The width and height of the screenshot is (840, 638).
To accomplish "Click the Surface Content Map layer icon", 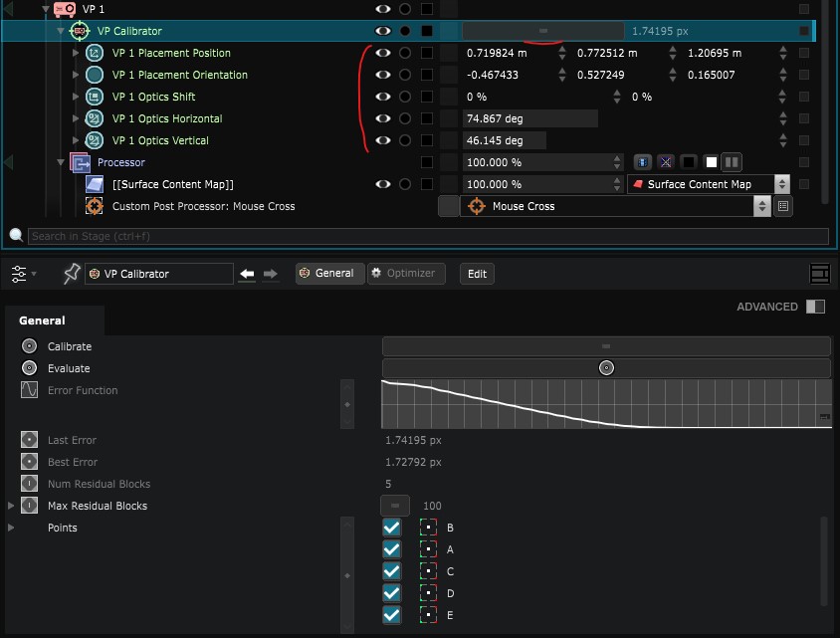I will (95, 184).
